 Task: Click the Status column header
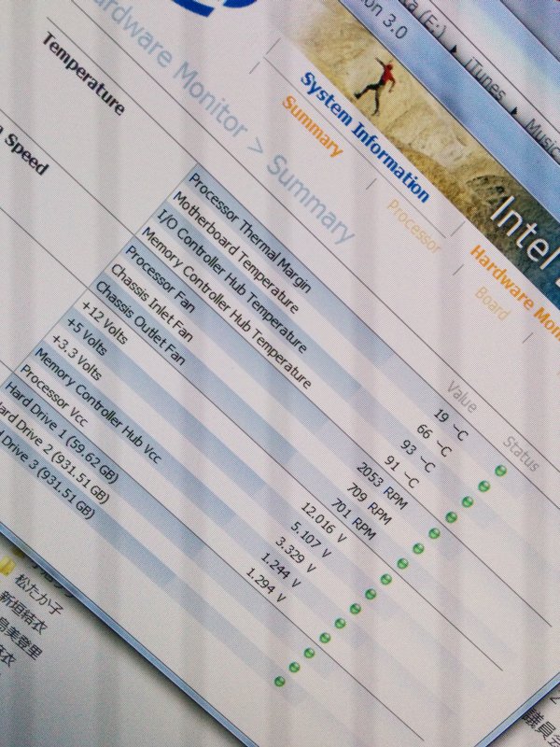point(521,454)
